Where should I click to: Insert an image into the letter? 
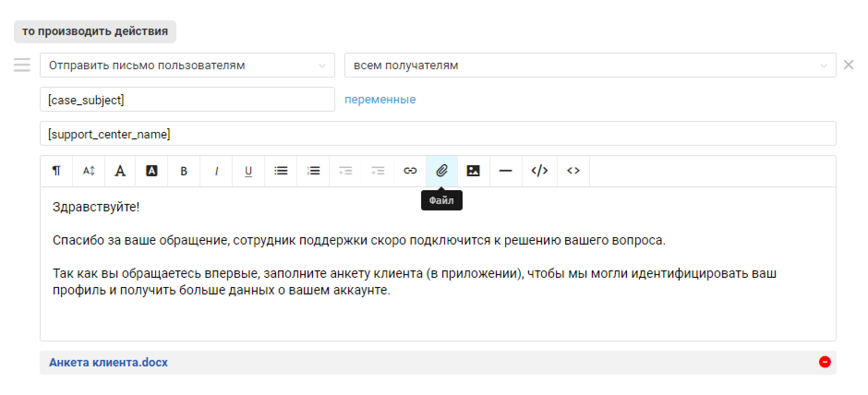[x=474, y=171]
